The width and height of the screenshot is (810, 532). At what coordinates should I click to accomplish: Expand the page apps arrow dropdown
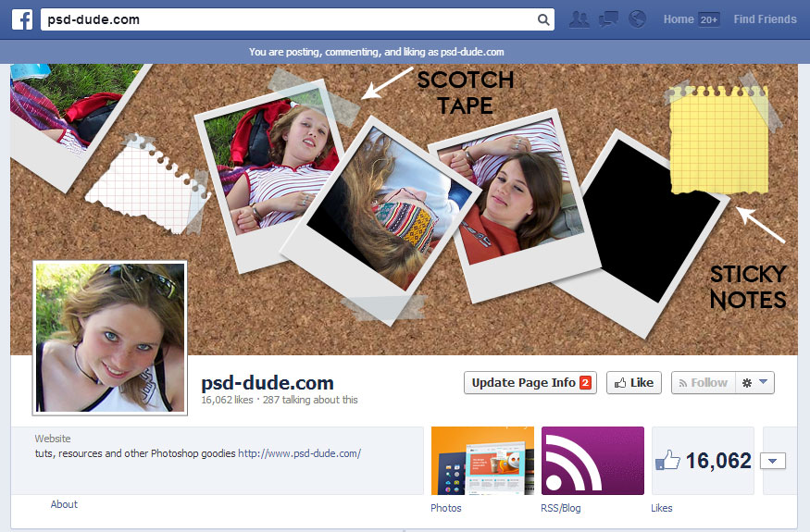[772, 461]
